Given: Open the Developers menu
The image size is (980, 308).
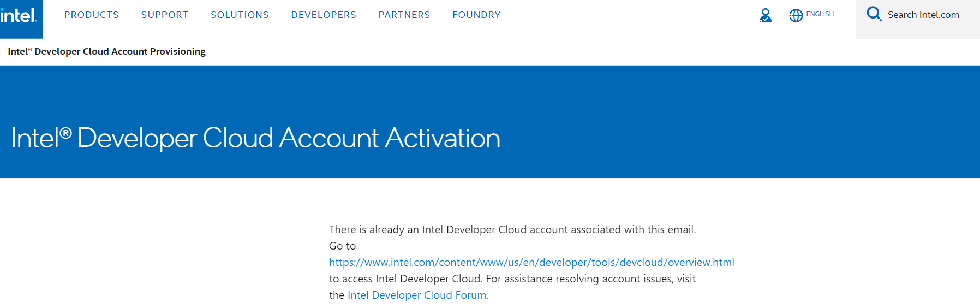Looking at the screenshot, I should 323,15.
